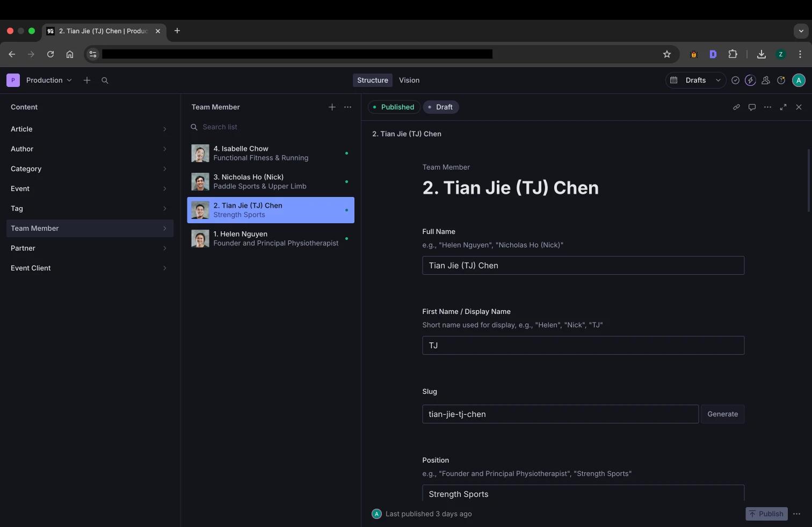812x527 pixels.
Task: Open the Event content type
Action: click(89, 188)
